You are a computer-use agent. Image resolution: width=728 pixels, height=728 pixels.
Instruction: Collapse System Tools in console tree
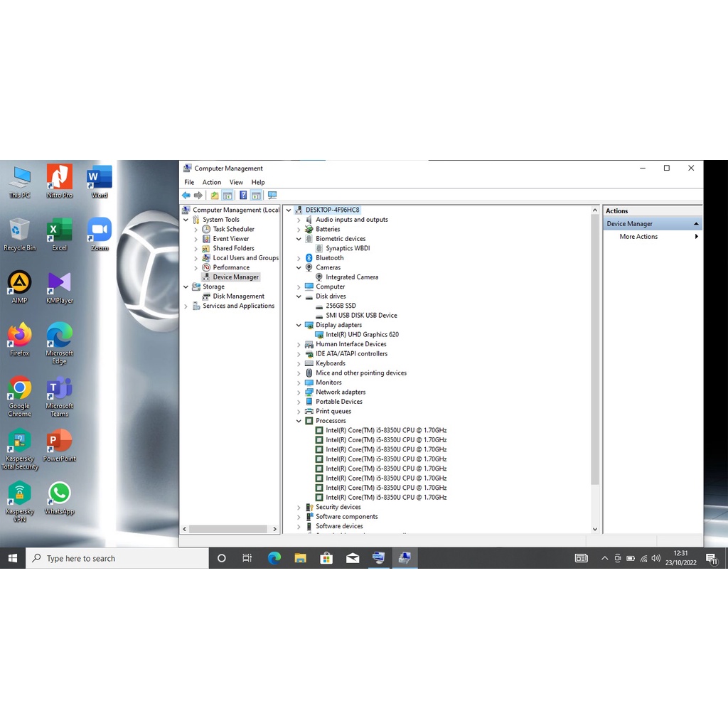(186, 220)
